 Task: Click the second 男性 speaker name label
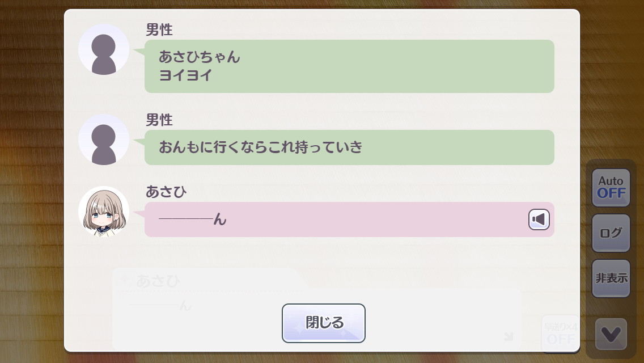pyautogui.click(x=159, y=120)
